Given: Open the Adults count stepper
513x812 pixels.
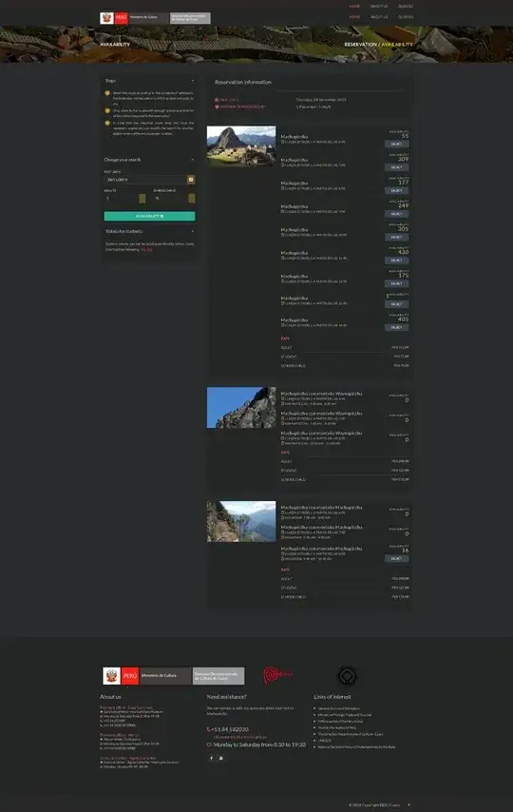Looking at the screenshot, I should pos(142,199).
